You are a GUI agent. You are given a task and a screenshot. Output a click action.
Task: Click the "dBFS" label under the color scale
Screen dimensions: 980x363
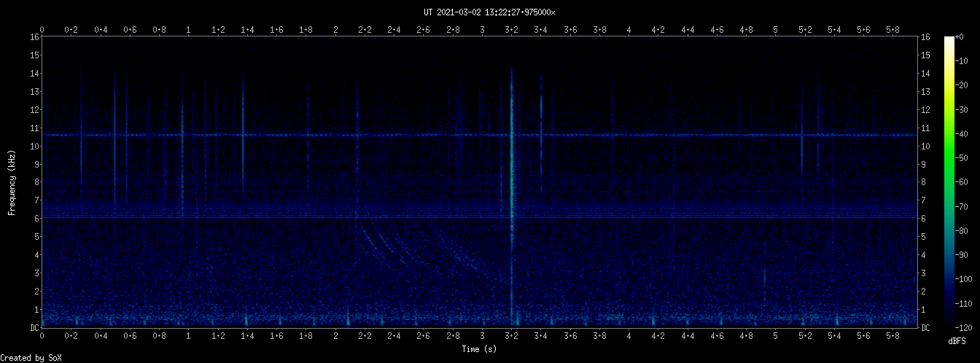point(957,341)
